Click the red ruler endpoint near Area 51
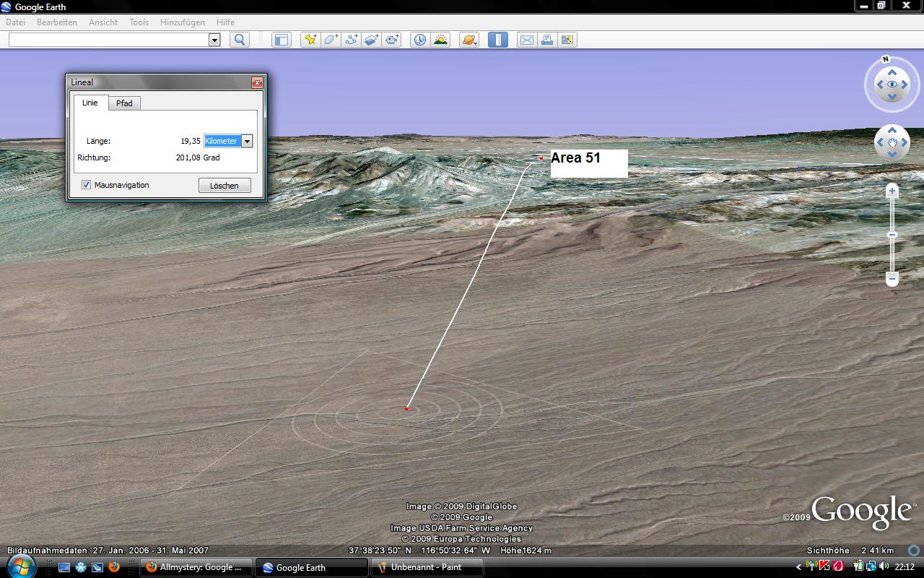The width and height of the screenshot is (924, 578). point(541,158)
